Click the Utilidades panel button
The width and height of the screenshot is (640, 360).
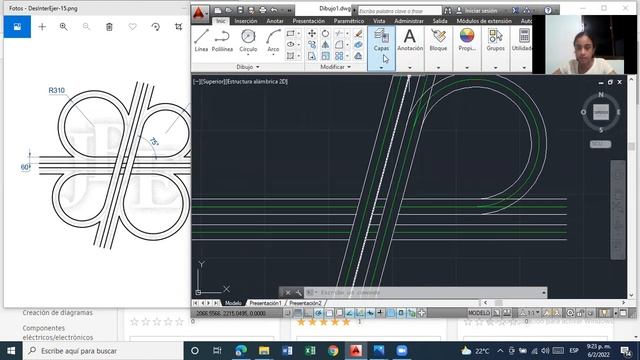[523, 41]
